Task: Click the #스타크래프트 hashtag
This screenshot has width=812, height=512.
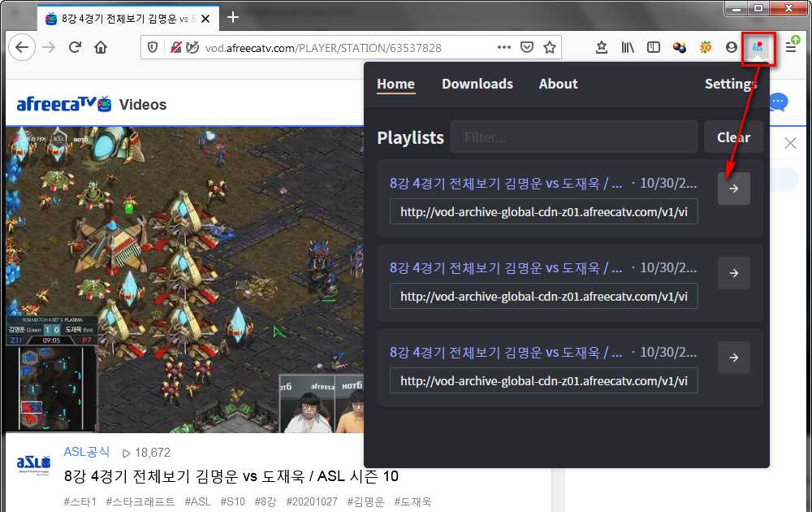Action: coord(140,501)
